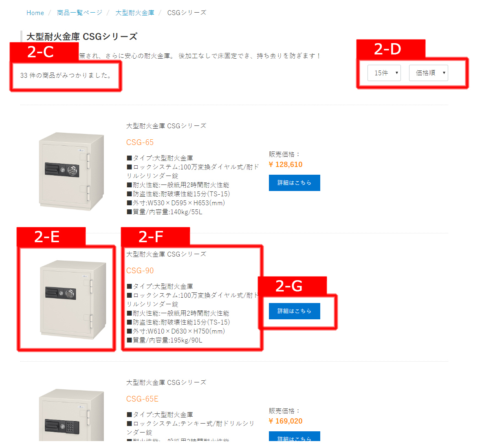Open the CSG-90 product title link
Image resolution: width=482 pixels, height=448 pixels.
pyautogui.click(x=140, y=270)
